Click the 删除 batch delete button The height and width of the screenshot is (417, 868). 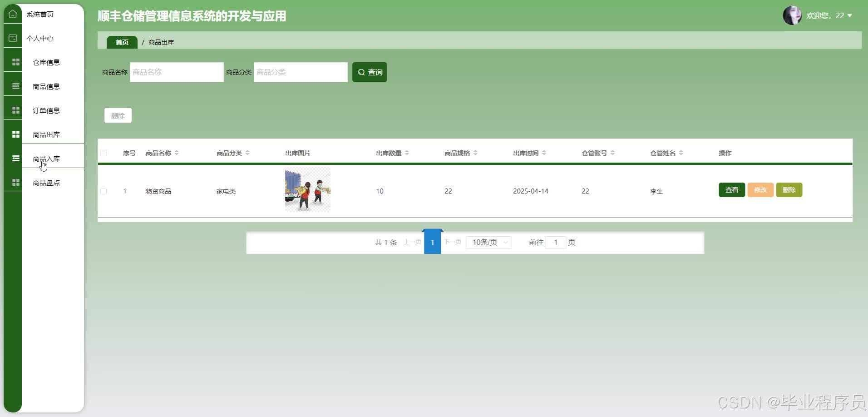[118, 115]
